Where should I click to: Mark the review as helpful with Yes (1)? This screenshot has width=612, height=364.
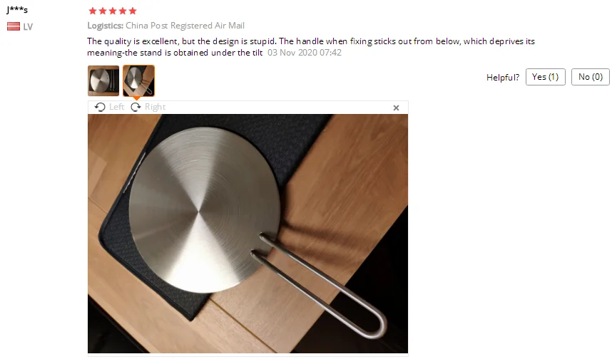click(545, 77)
